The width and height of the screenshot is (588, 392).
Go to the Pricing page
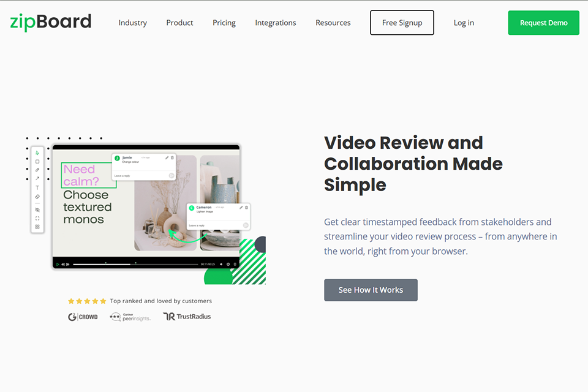point(224,23)
